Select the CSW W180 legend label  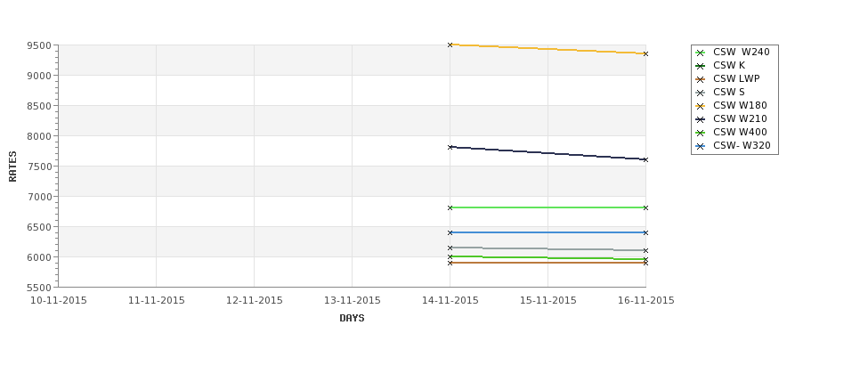(740, 105)
